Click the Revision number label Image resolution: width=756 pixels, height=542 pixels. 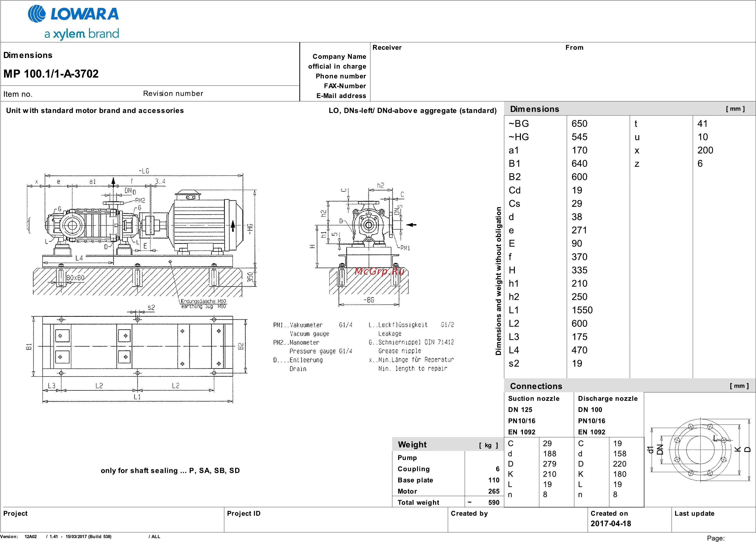coord(173,93)
